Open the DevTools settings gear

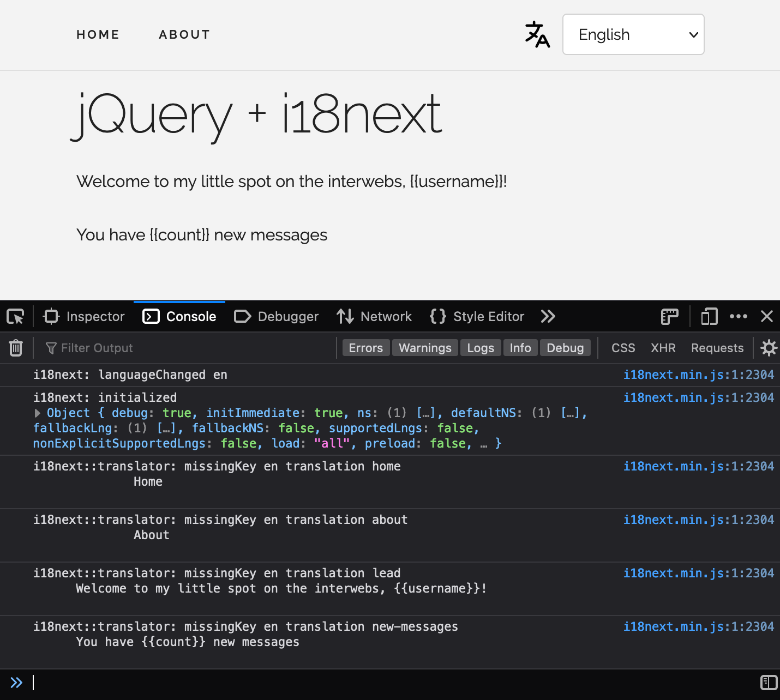(769, 347)
